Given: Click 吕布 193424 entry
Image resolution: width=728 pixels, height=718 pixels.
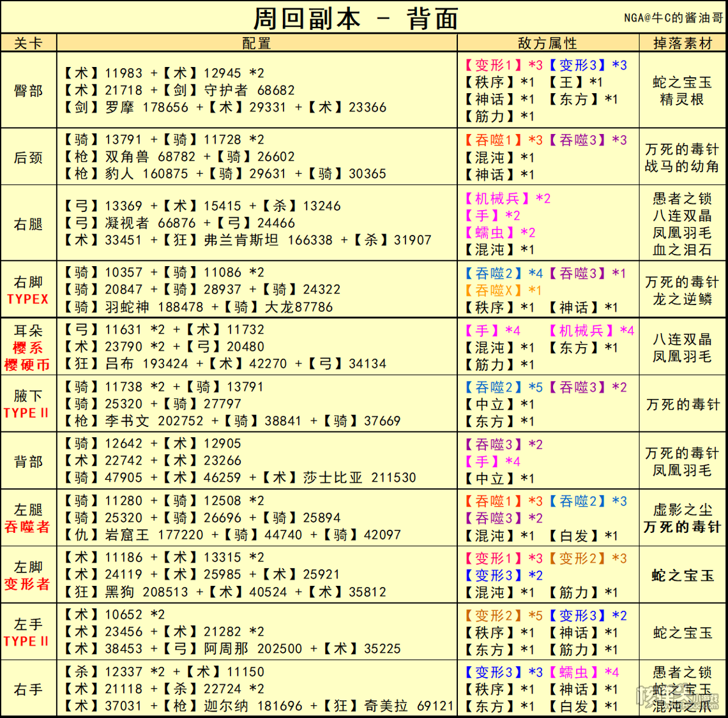Looking at the screenshot, I should 147,363.
